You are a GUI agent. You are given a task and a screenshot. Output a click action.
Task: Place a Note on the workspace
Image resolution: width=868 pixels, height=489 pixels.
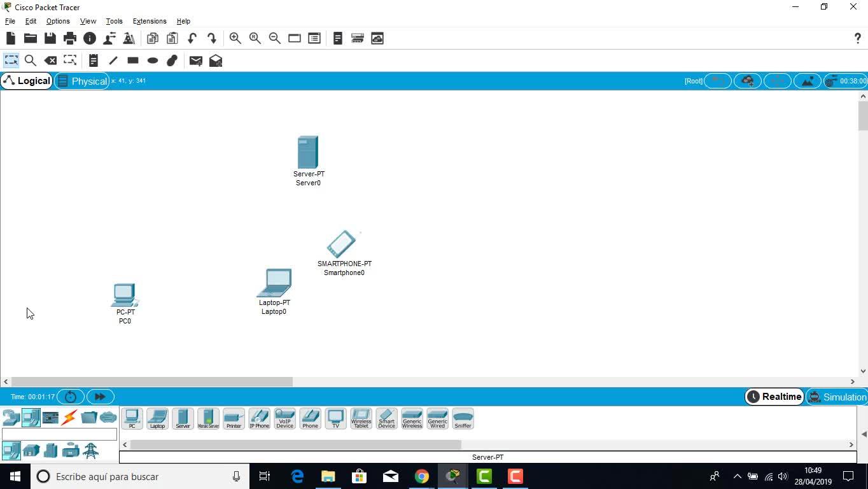click(x=93, y=60)
